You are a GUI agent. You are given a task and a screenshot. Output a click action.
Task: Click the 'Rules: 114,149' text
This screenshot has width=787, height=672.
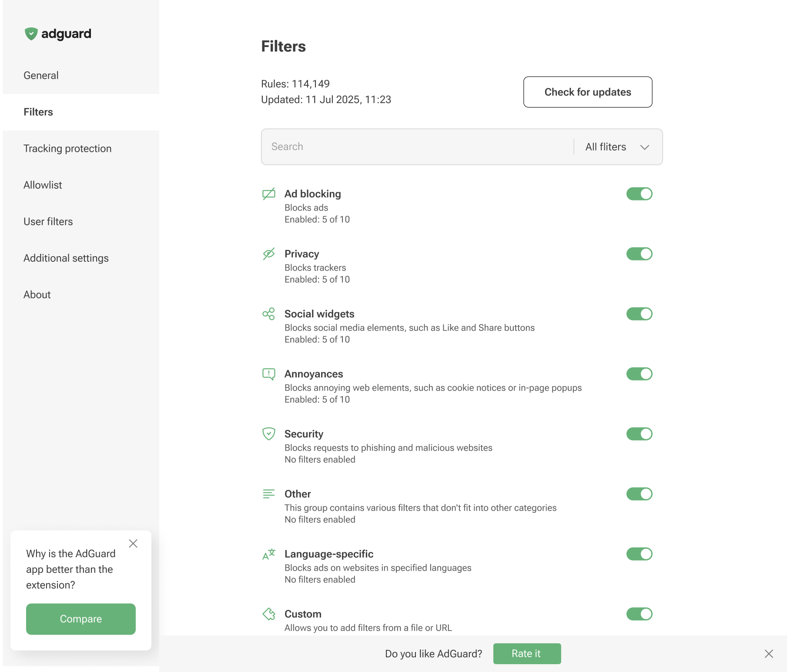pyautogui.click(x=295, y=84)
